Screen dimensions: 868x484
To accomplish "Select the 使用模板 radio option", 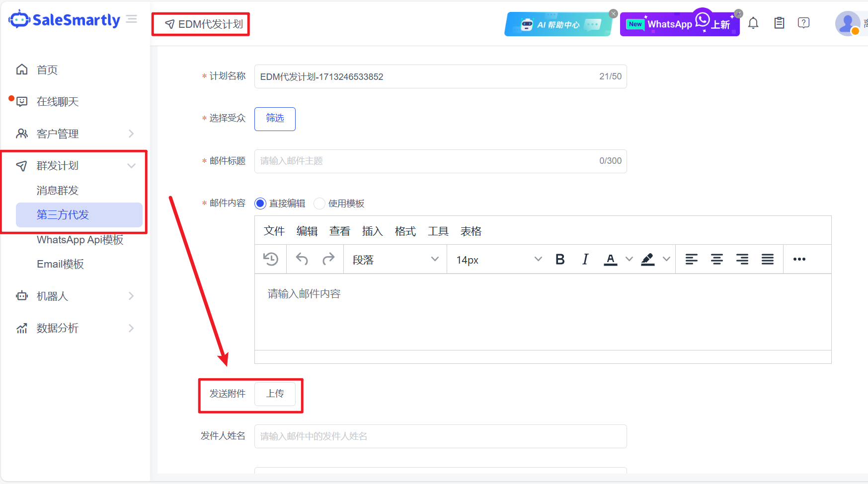I will (319, 204).
